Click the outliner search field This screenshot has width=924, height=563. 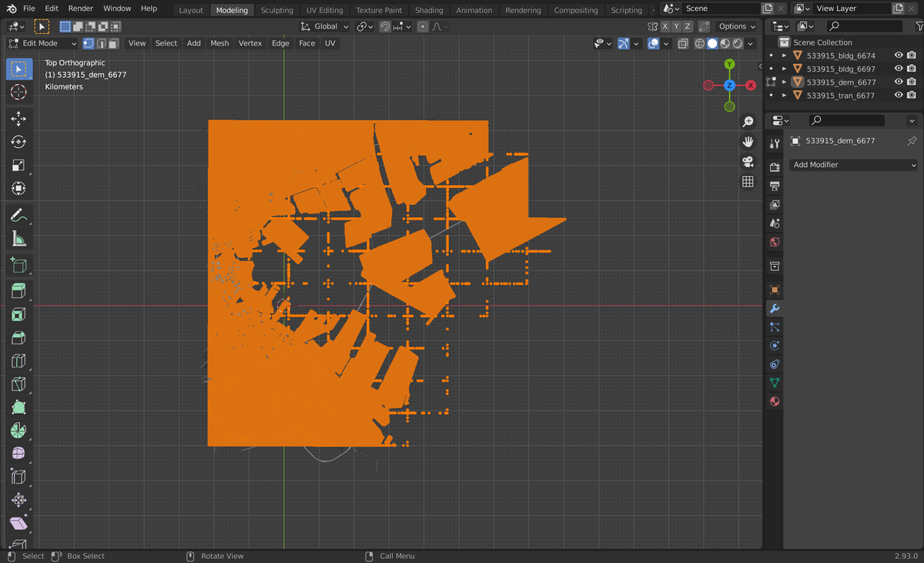[x=864, y=26]
